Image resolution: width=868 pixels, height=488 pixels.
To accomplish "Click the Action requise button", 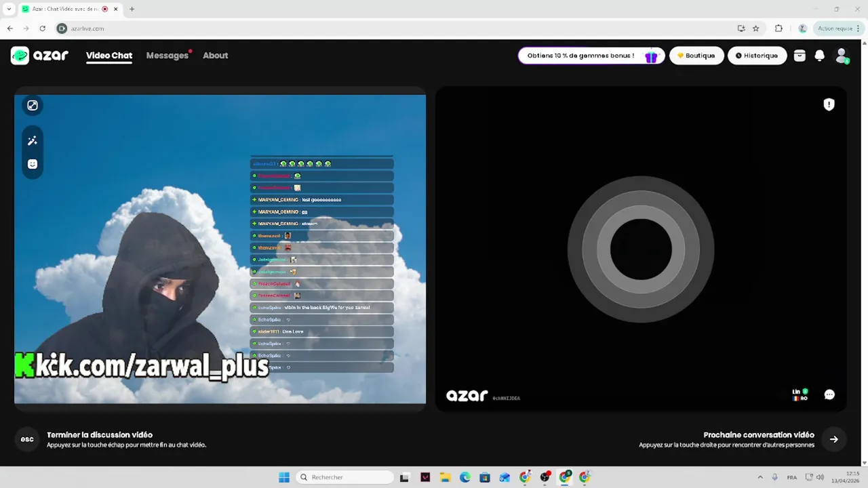I will (839, 28).
